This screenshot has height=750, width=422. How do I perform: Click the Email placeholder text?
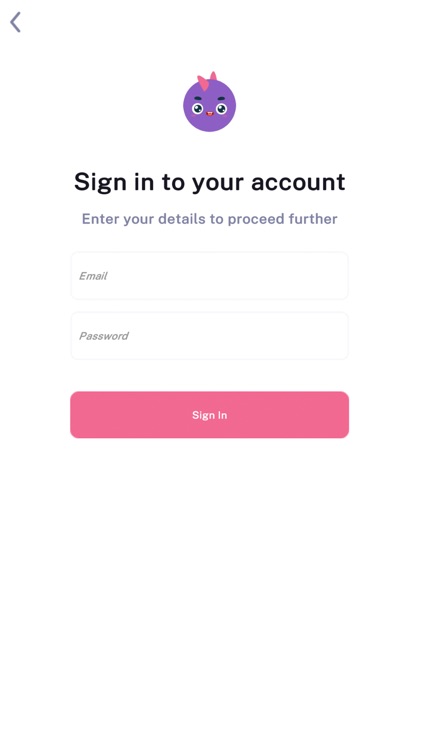(93, 276)
